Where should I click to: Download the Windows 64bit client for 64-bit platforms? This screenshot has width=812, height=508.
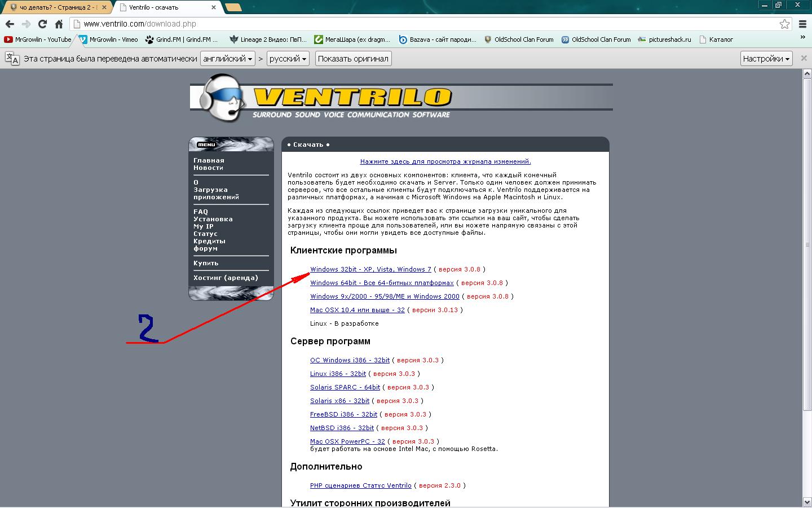click(x=382, y=283)
